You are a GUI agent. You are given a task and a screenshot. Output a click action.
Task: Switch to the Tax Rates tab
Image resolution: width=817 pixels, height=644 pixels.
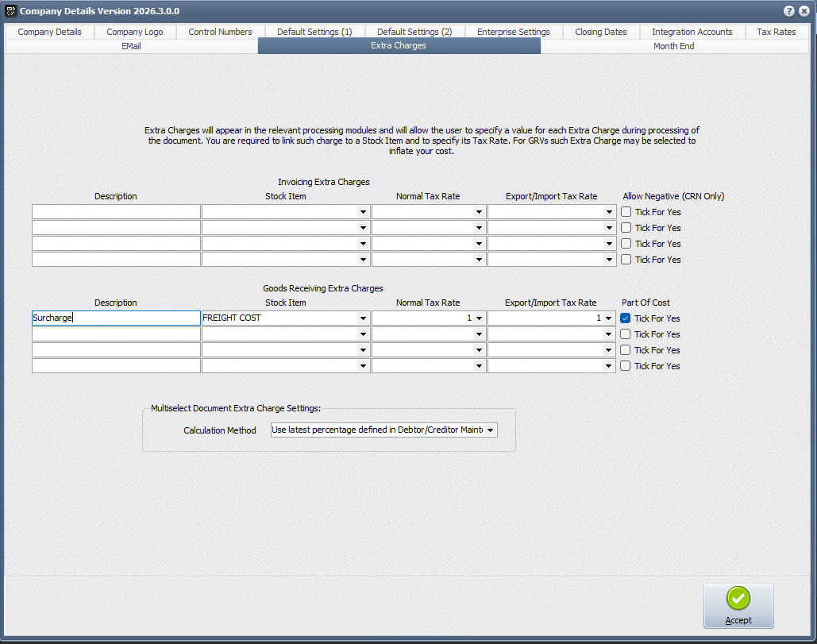(776, 32)
